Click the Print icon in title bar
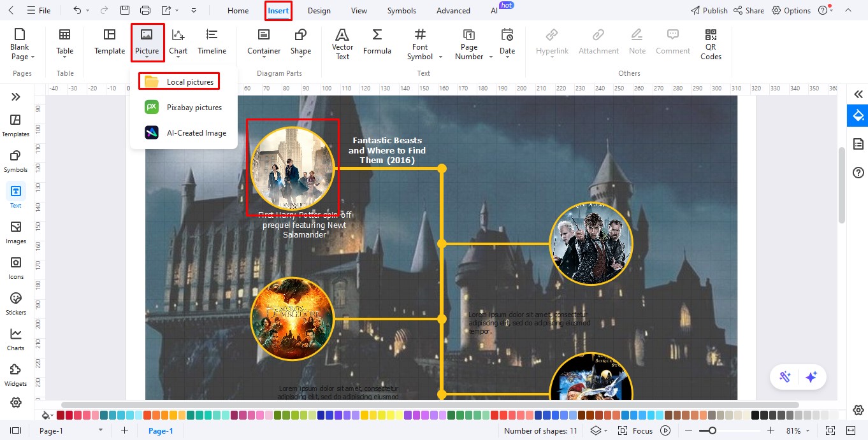 coord(145,10)
